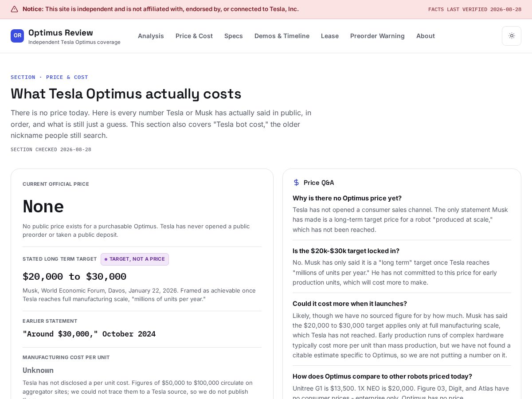
Task: Click the answer 'Tesla has not opened a consumer sales channel'
Action: tap(400, 219)
